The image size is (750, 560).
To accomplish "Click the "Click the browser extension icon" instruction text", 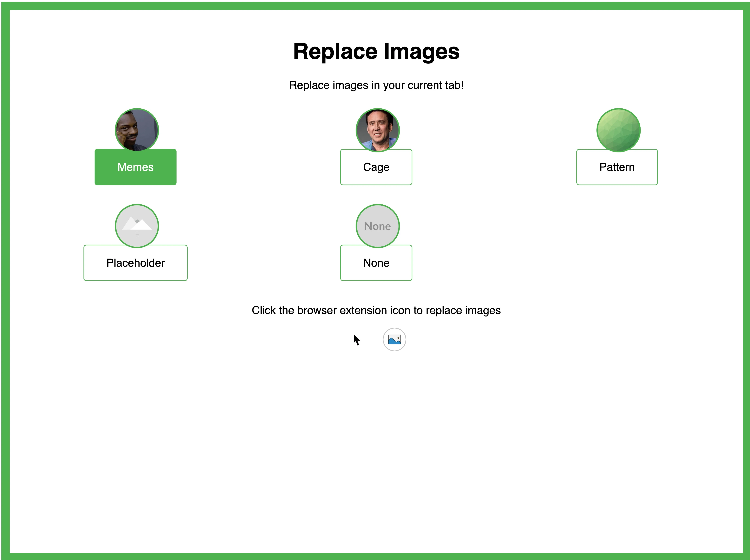I will (376, 310).
